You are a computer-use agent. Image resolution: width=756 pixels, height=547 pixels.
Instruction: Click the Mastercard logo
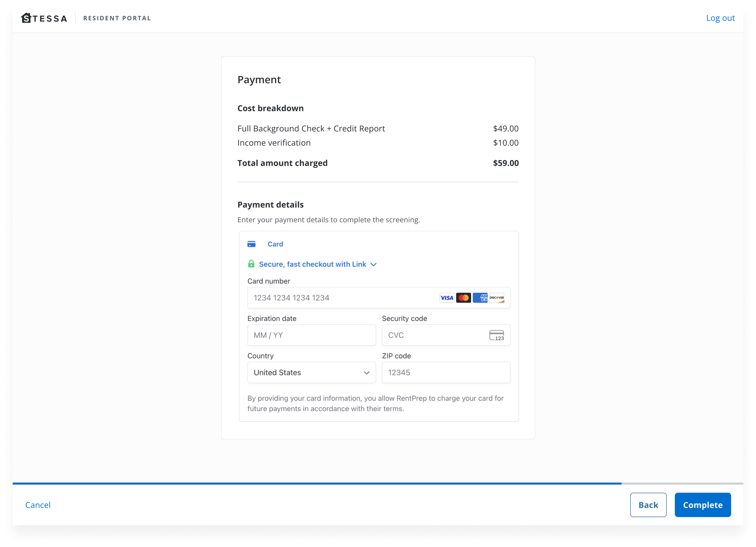(463, 298)
